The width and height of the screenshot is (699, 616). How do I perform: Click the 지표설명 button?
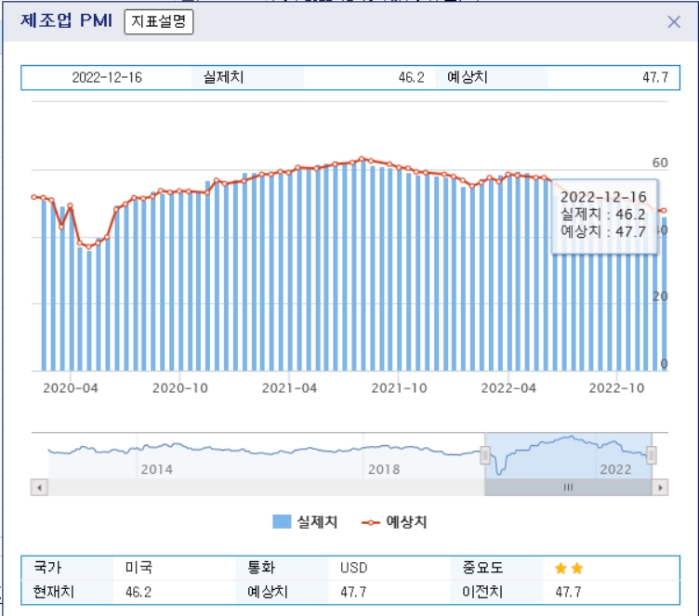pyautogui.click(x=159, y=21)
